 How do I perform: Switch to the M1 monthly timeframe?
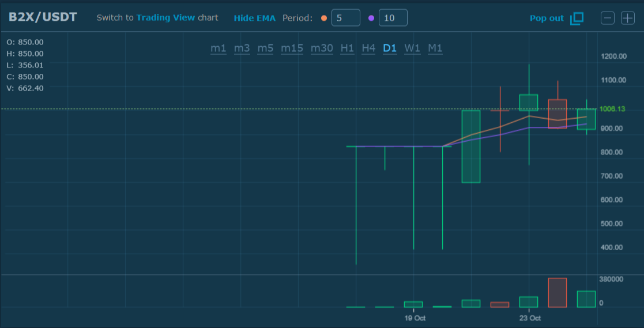point(435,48)
